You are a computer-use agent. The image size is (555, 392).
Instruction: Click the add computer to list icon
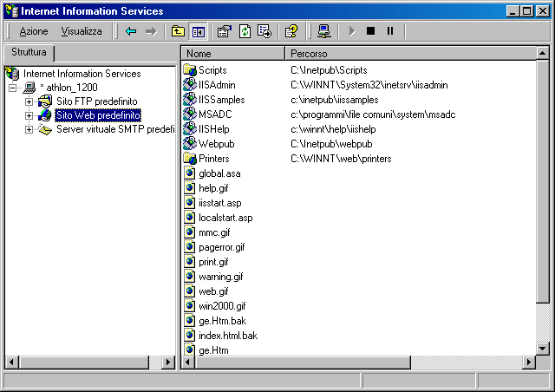[x=324, y=31]
